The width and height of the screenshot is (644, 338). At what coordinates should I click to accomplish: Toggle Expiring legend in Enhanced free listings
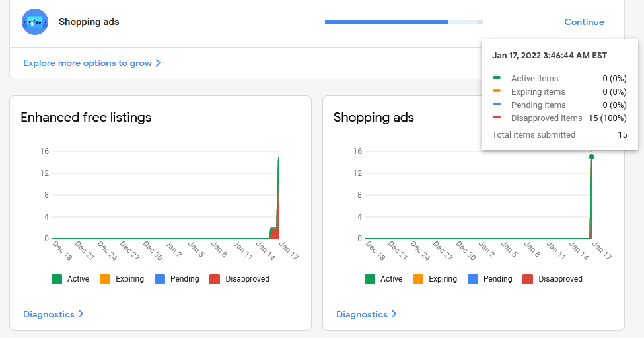[122, 278]
